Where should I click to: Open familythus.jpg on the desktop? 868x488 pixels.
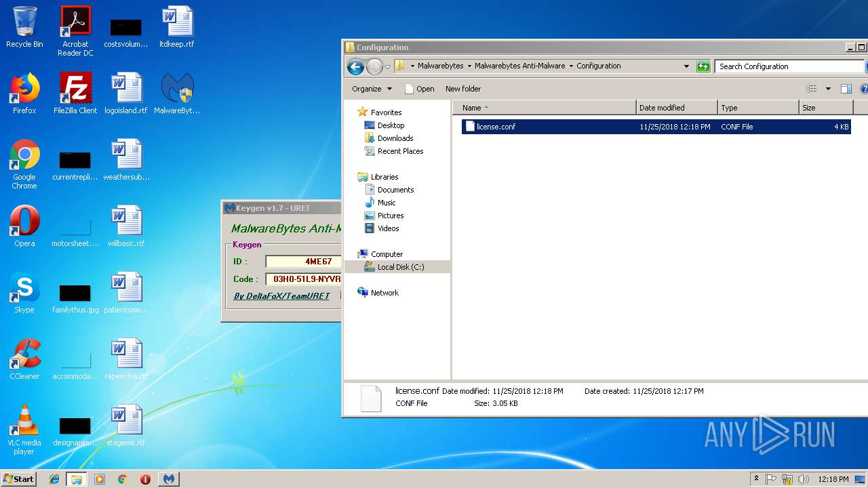tap(75, 298)
